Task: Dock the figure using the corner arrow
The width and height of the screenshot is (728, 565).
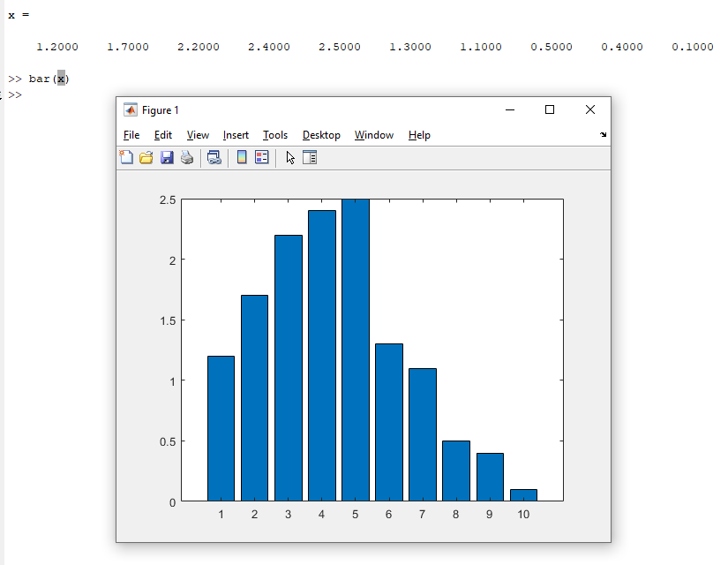Action: click(x=603, y=135)
